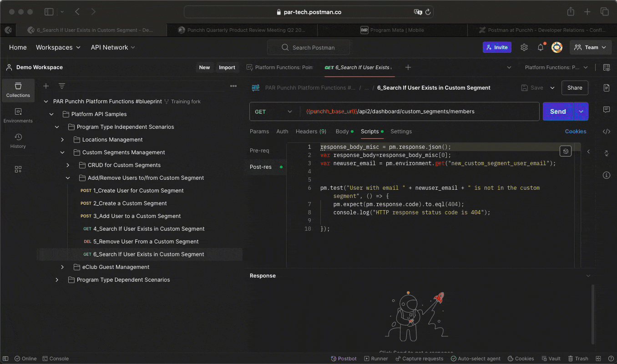
Task: Collapse the Platform API Samples folder
Action: (x=51, y=114)
